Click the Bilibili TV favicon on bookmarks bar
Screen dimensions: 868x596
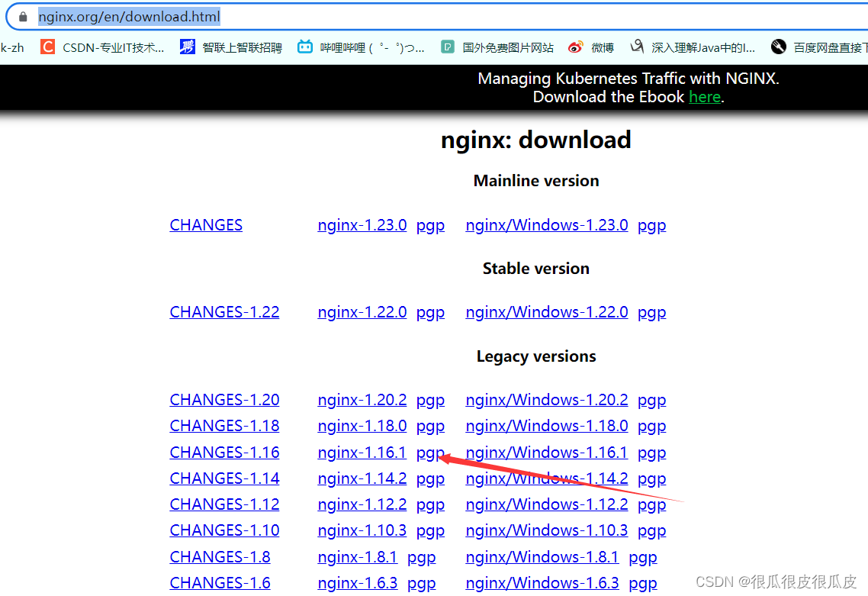click(x=305, y=47)
